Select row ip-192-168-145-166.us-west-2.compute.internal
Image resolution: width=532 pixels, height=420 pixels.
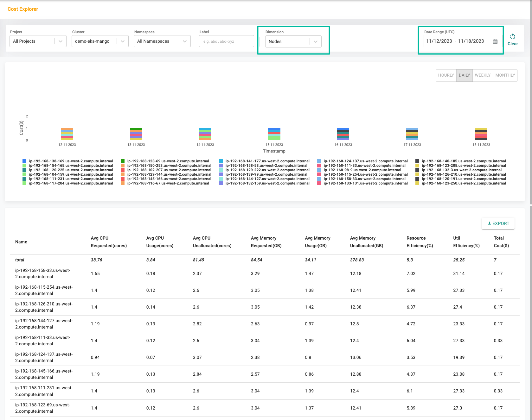(x=265, y=374)
